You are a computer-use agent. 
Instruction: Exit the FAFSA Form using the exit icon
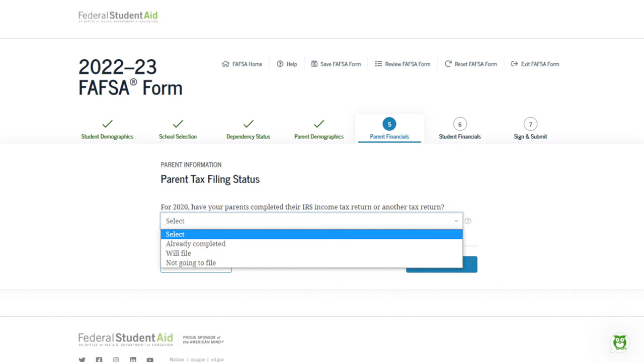click(x=514, y=64)
